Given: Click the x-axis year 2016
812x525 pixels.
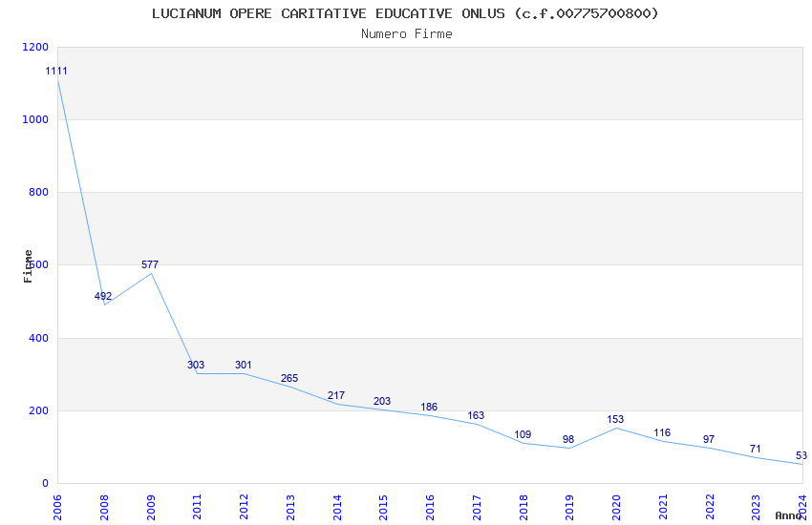Looking at the screenshot, I should (x=430, y=507).
